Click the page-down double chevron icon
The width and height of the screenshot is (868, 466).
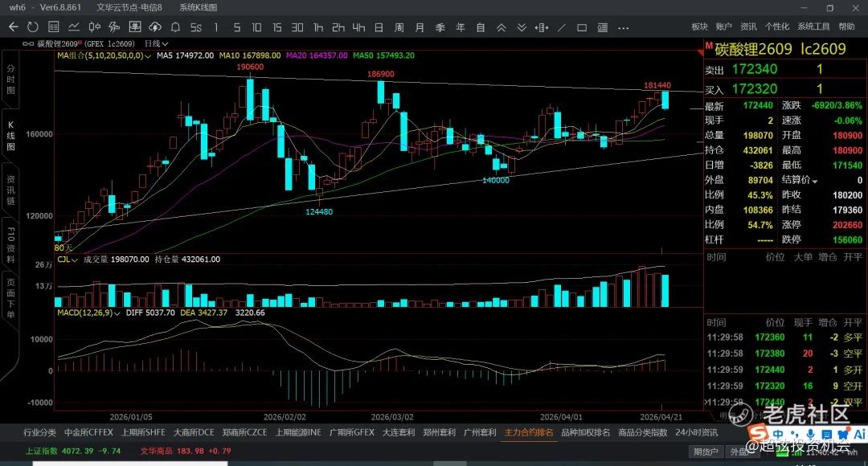(x=522, y=27)
